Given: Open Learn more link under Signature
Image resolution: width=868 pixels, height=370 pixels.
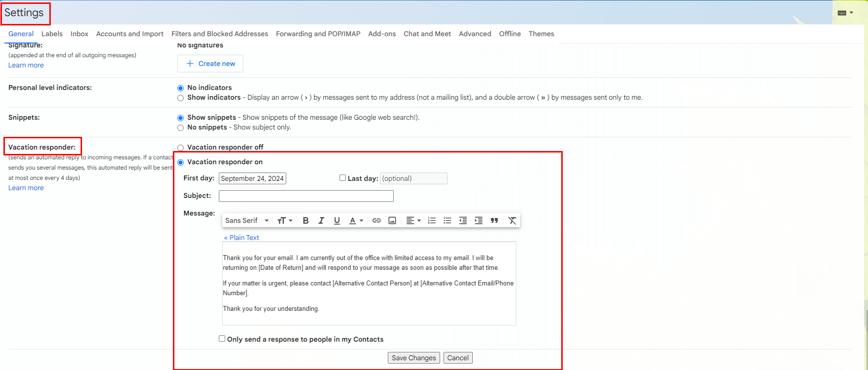Looking at the screenshot, I should coord(26,65).
